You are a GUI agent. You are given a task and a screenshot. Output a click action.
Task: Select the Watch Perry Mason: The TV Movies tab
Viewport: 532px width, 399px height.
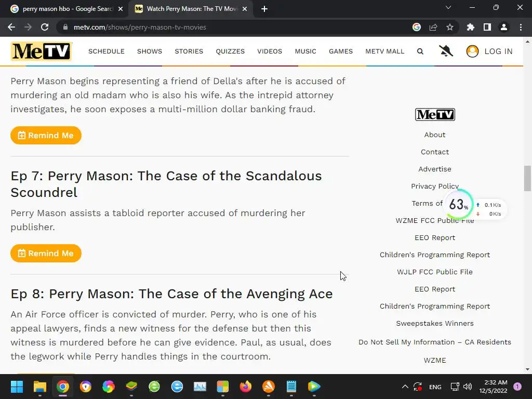pyautogui.click(x=190, y=9)
